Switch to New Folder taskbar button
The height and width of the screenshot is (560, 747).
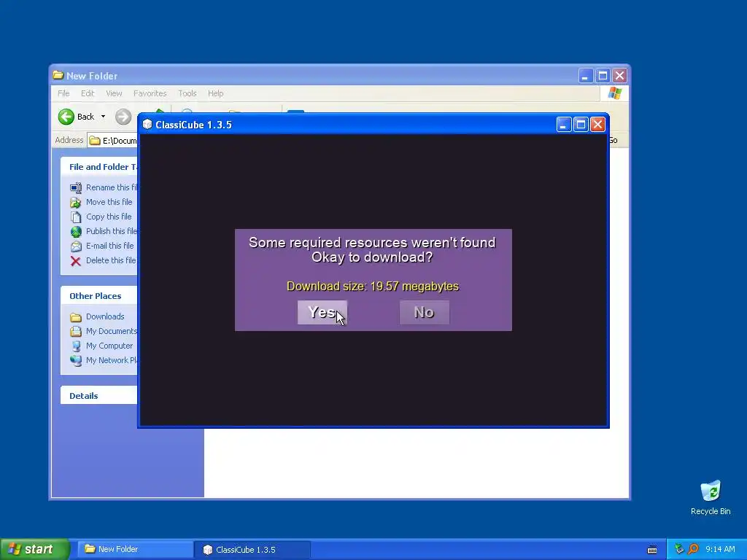coord(135,550)
